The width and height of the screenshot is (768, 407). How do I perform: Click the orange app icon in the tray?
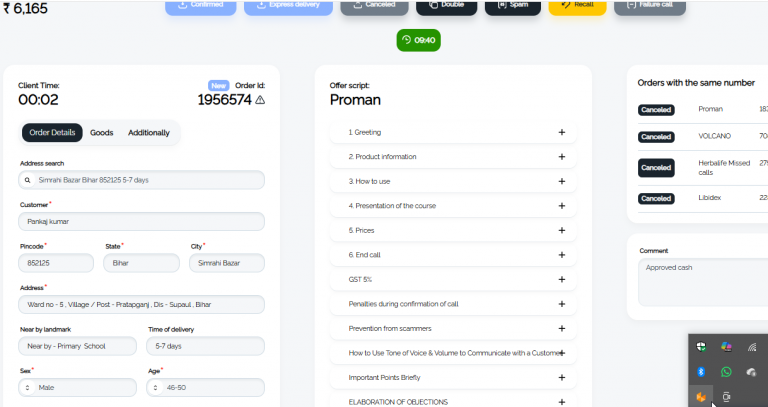click(701, 397)
